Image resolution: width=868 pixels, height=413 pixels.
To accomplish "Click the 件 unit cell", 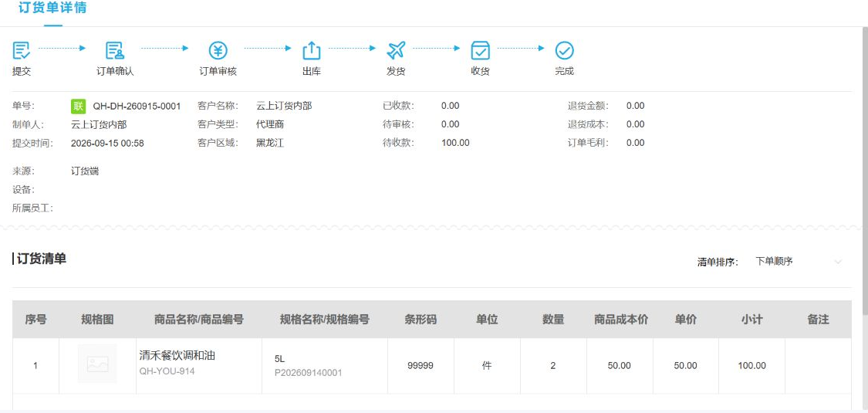I will pos(487,365).
